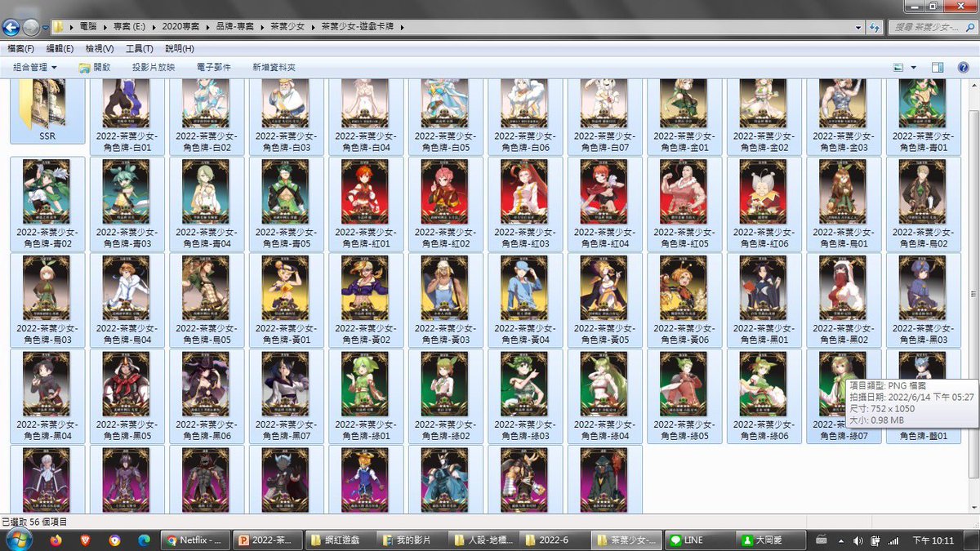This screenshot has width=980, height=551.
Task: Select card thumbnail 角色牌-黃02
Action: pos(365,287)
